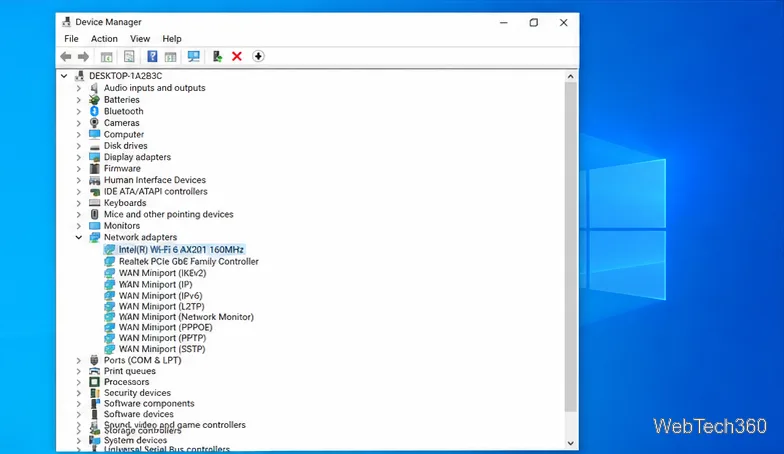Collapse the Network adapters category

pyautogui.click(x=78, y=237)
